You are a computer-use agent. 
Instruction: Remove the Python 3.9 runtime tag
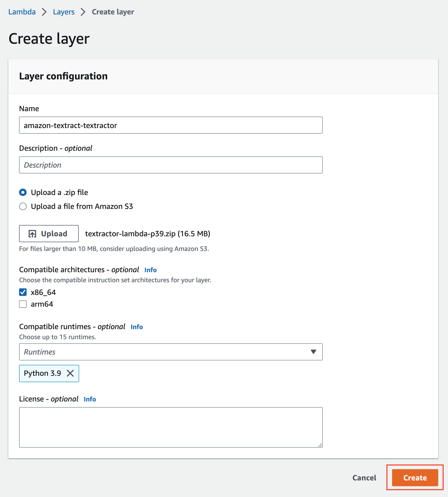[x=70, y=373]
